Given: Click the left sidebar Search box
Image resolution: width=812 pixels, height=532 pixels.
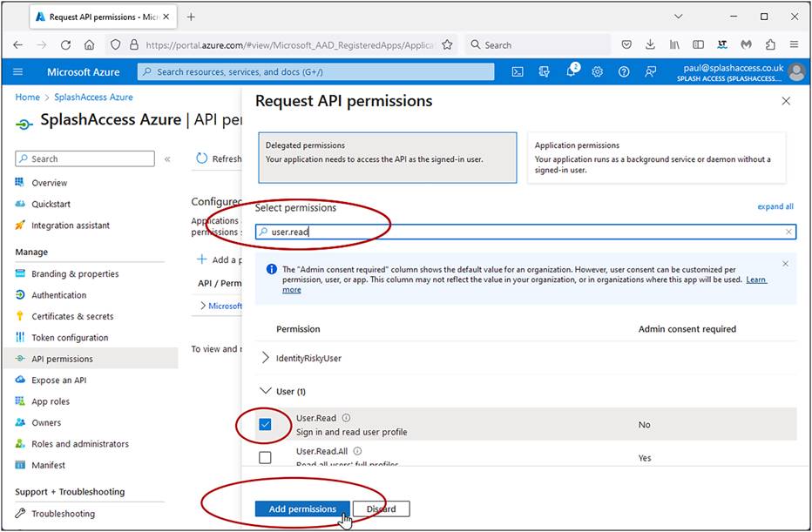Looking at the screenshot, I should click(x=85, y=158).
